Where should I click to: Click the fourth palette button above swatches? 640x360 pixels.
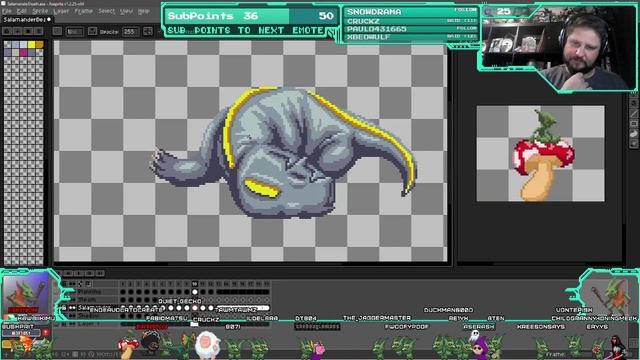39,31
